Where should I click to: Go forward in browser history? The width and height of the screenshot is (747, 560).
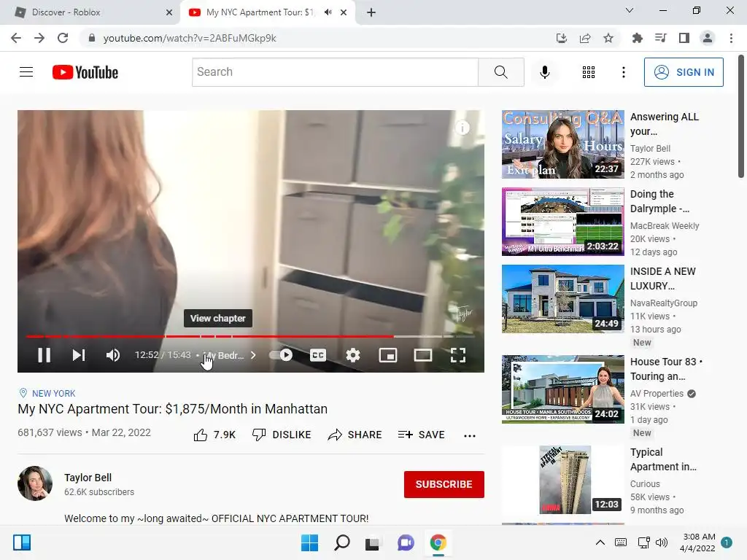(39, 38)
